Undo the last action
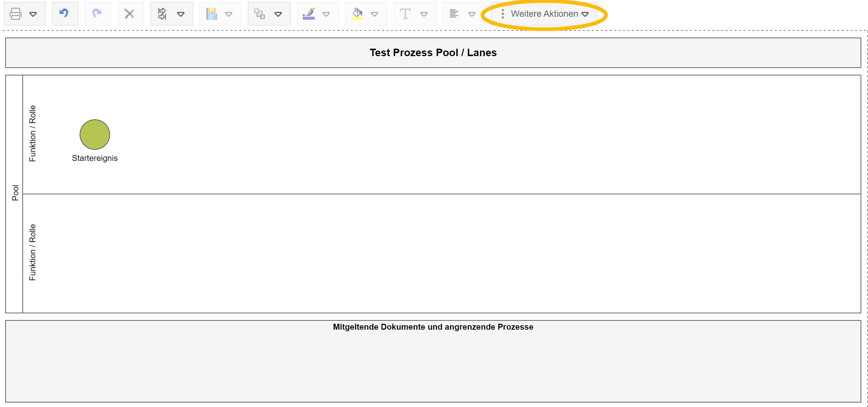The image size is (868, 407). [65, 14]
